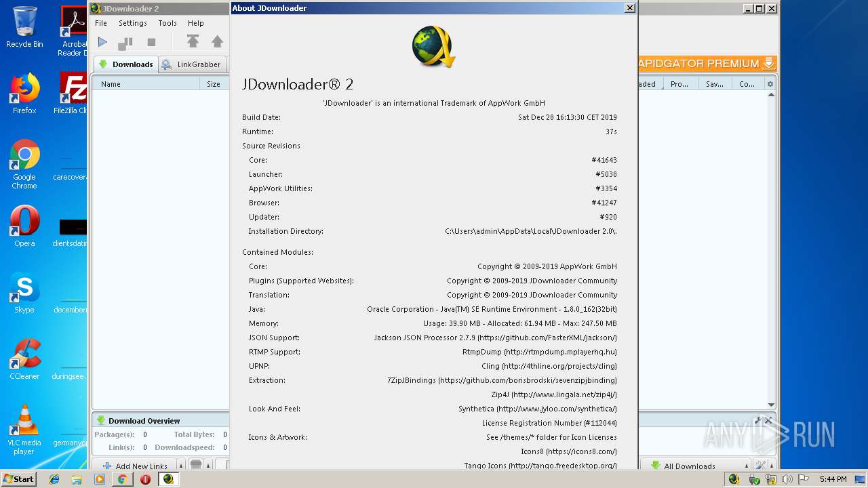The image size is (868, 488).
Task: Click Start button
Action: pos(18,479)
